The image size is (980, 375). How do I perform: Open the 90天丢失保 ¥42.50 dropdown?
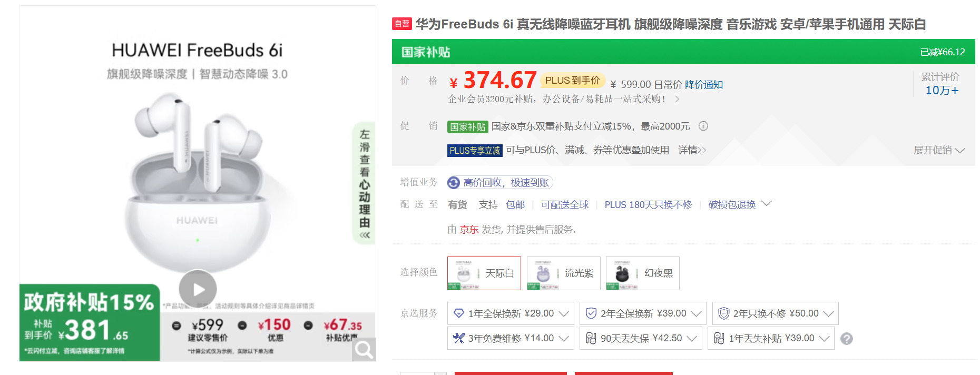tap(641, 338)
